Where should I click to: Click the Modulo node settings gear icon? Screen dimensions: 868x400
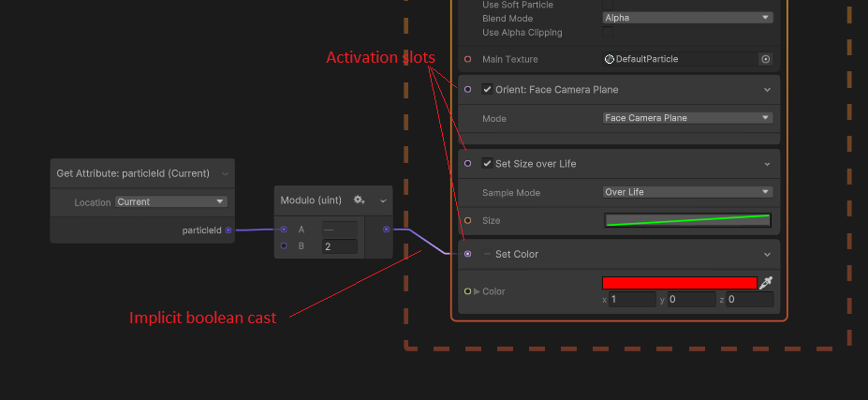point(359,200)
